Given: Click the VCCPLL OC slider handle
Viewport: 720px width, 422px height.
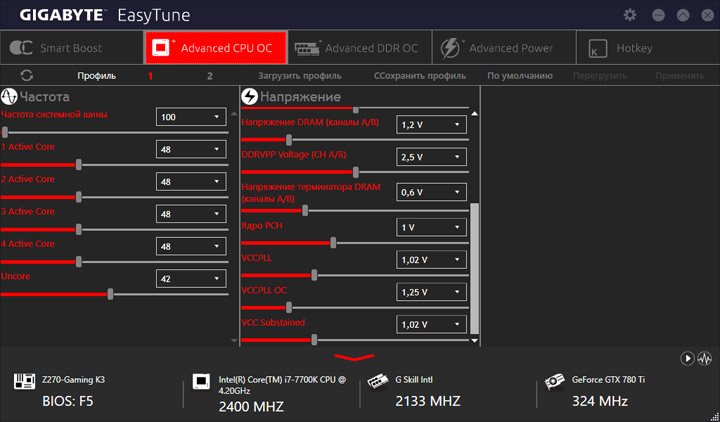Looking at the screenshot, I should 289,308.
